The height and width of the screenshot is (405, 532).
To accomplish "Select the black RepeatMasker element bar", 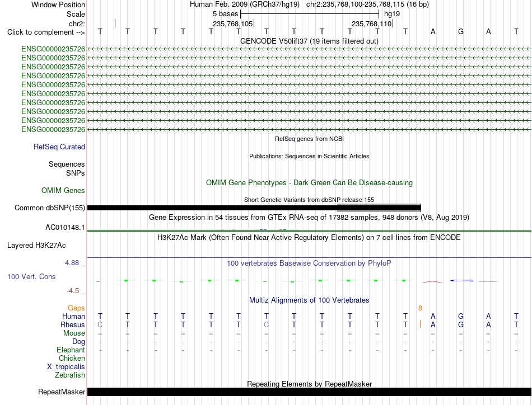I will click(x=309, y=392).
